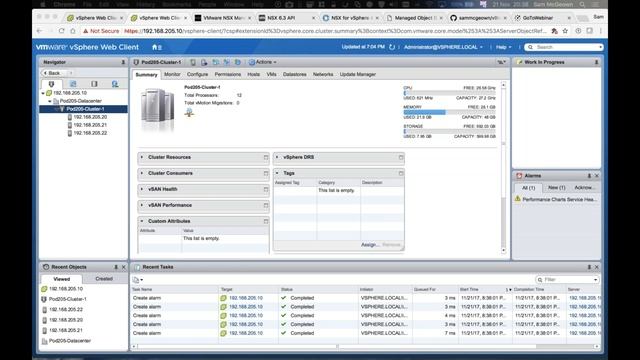The width and height of the screenshot is (640, 360).
Task: Collapse the Tags section
Action: point(277,173)
